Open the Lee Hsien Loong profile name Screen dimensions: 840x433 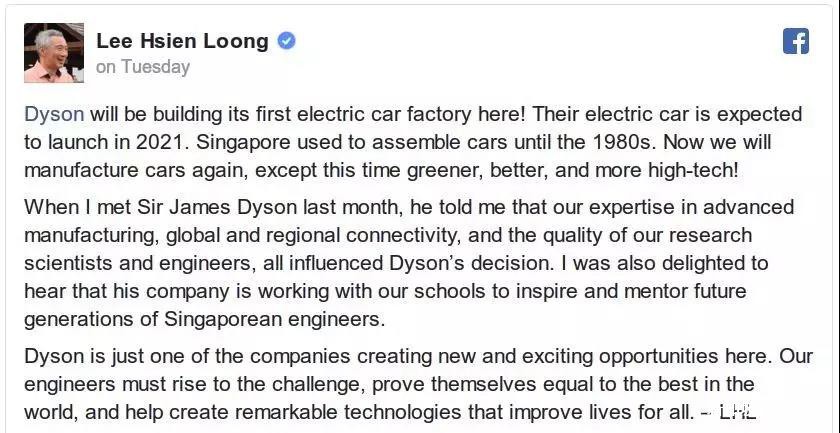coord(182,41)
